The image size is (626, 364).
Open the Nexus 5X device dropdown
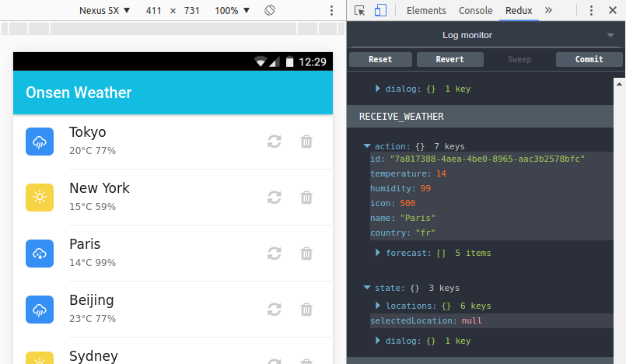pos(105,10)
